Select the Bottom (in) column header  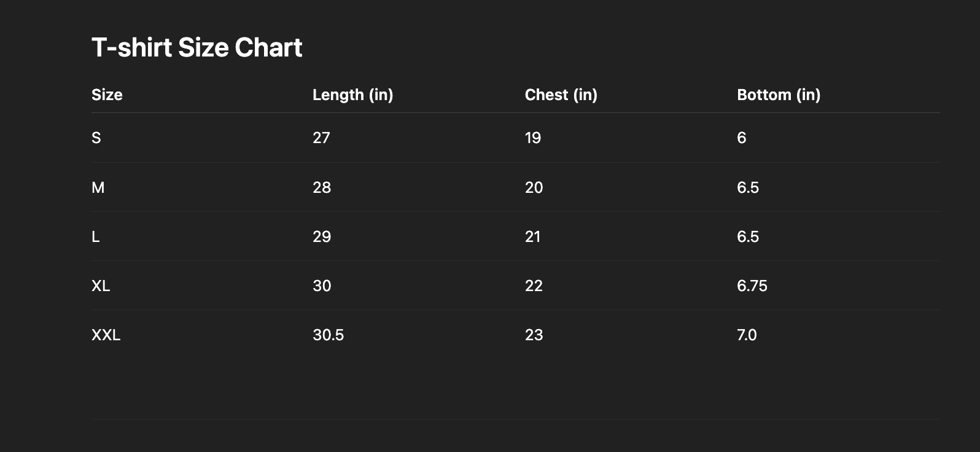(x=778, y=95)
